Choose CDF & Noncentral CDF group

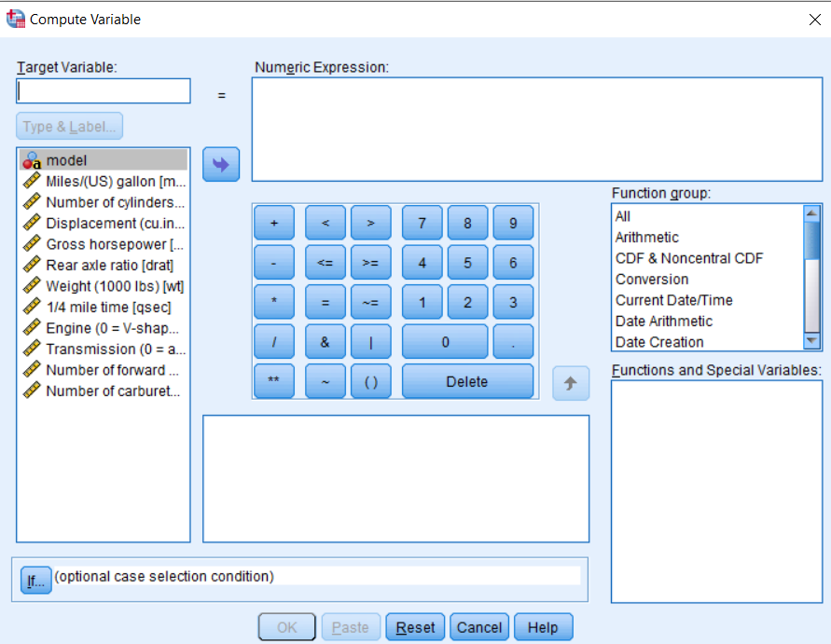[708, 258]
